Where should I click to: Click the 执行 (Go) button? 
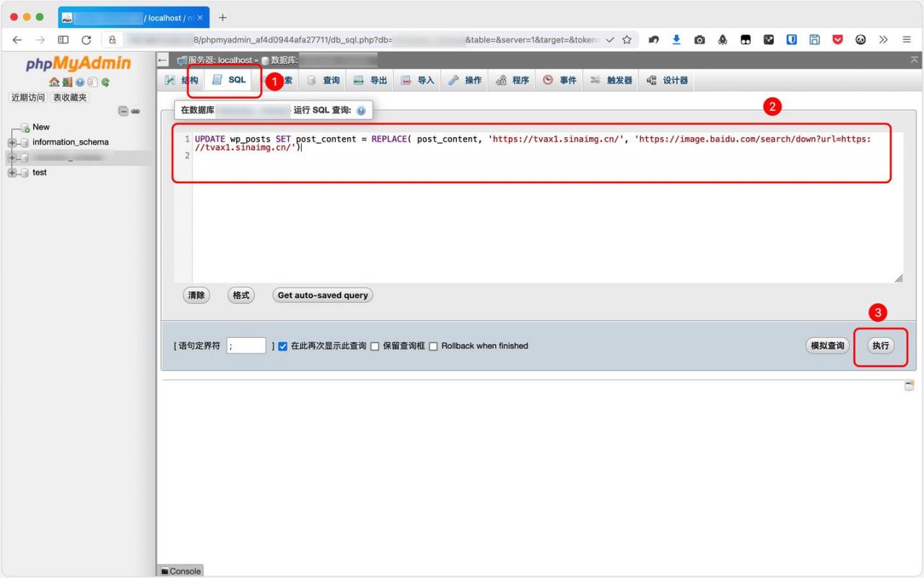click(880, 346)
